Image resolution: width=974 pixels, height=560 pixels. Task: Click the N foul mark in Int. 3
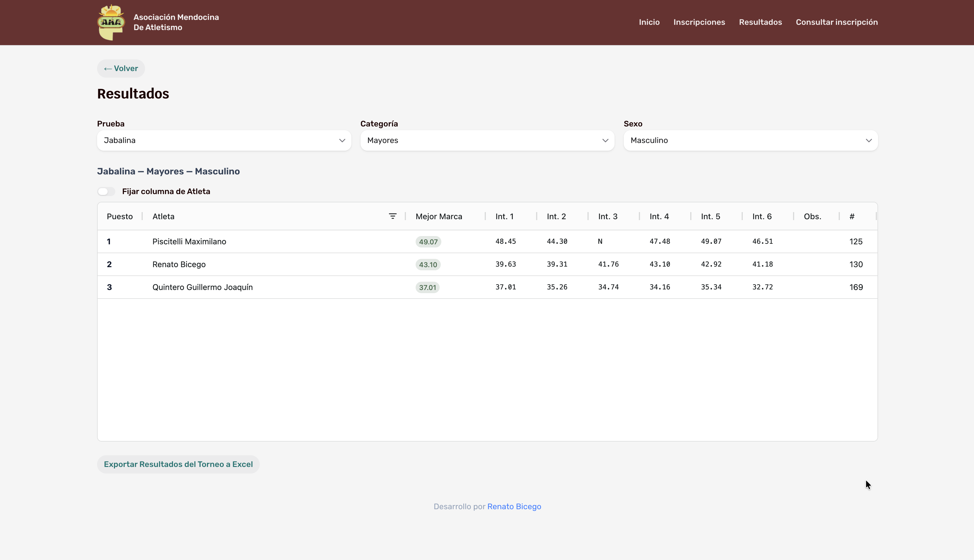[600, 241]
